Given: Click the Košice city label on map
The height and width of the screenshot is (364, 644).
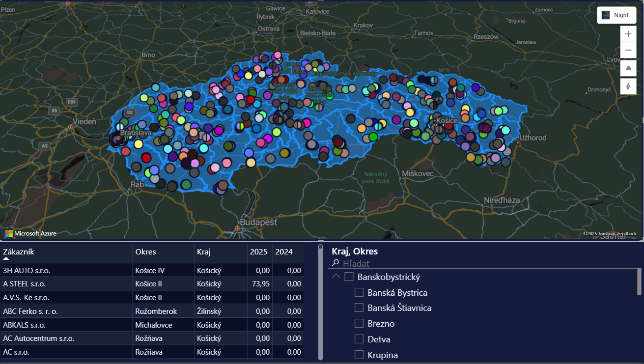Looking at the screenshot, I should [447, 120].
